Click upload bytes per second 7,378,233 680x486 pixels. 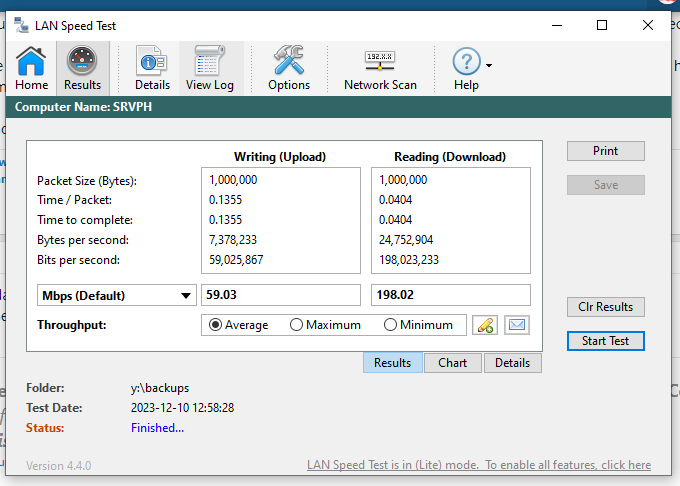[233, 240]
